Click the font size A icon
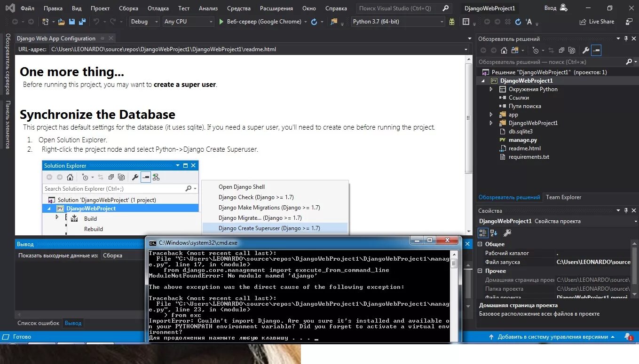639x364 pixels. (x=529, y=22)
